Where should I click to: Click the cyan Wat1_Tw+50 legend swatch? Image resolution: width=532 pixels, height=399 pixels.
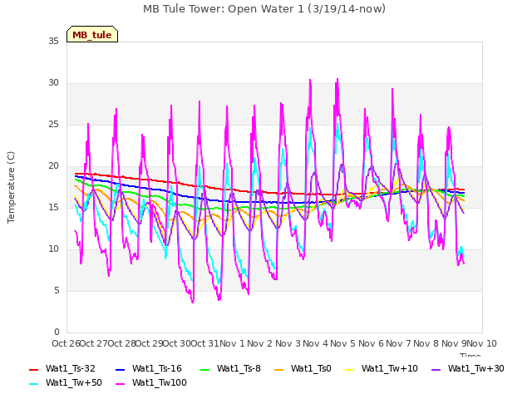pyautogui.click(x=33, y=384)
